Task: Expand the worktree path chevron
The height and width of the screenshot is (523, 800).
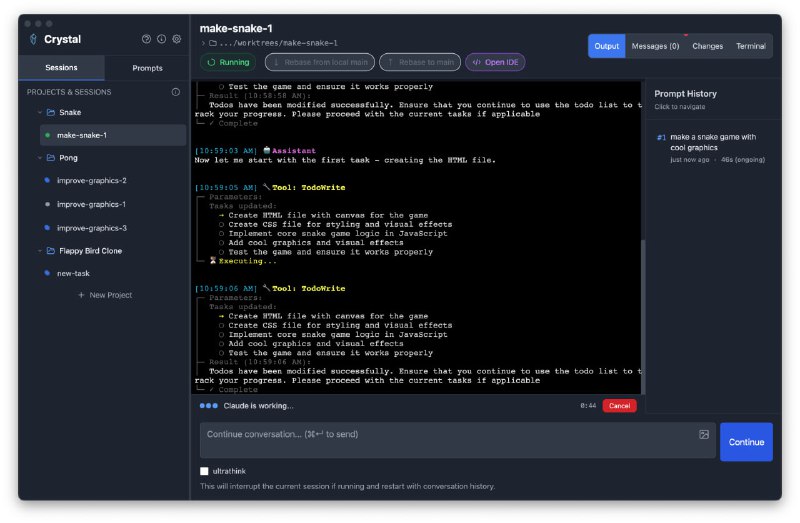Action: [x=203, y=43]
